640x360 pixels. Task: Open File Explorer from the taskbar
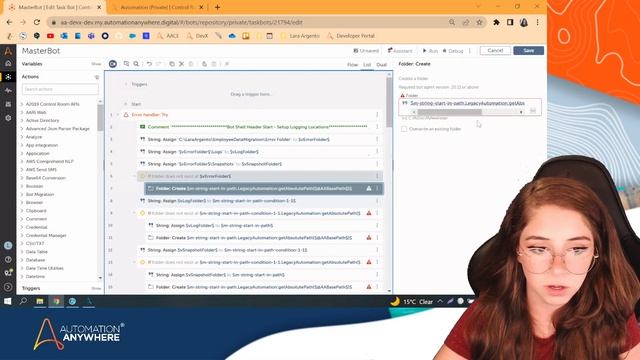coord(40,301)
